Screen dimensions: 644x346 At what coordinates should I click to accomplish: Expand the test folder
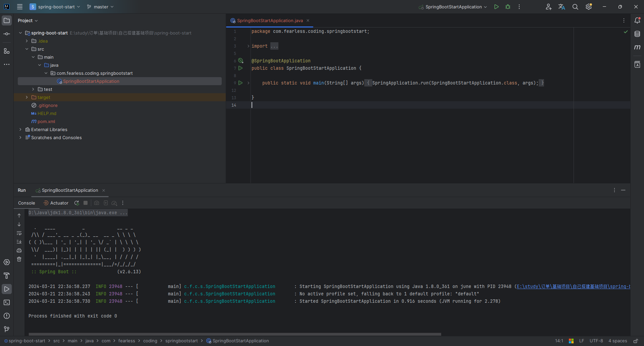click(x=33, y=89)
